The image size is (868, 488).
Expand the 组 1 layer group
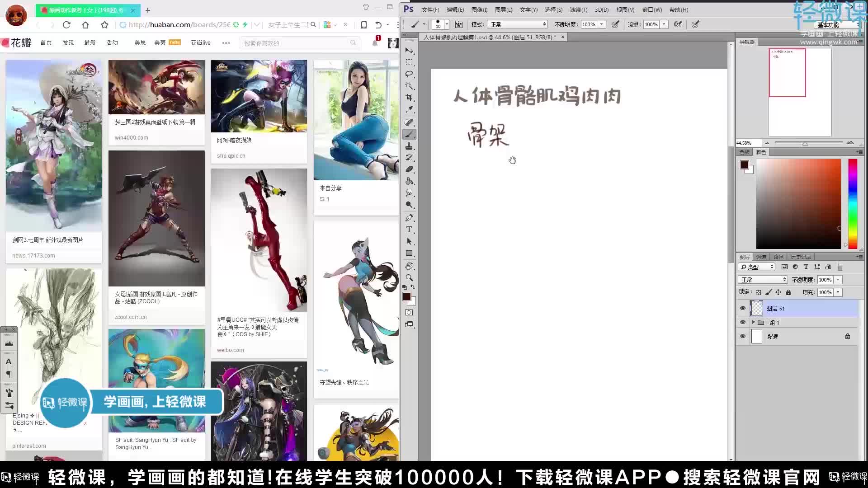(x=754, y=322)
